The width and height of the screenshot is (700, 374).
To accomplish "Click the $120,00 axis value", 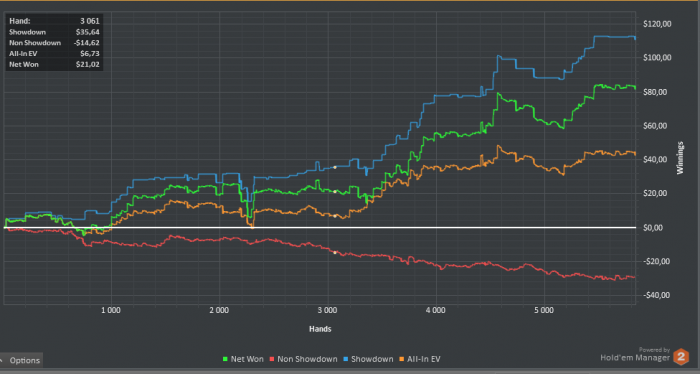I will 657,24.
